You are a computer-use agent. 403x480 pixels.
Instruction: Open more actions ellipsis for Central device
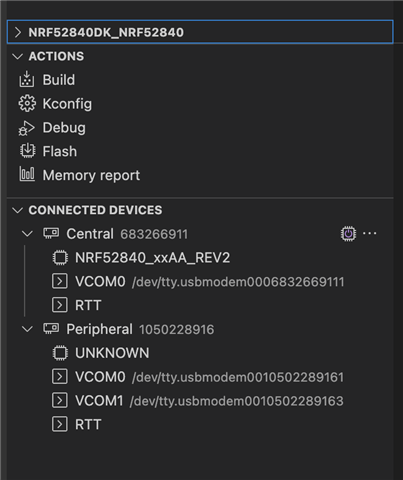[x=370, y=233]
